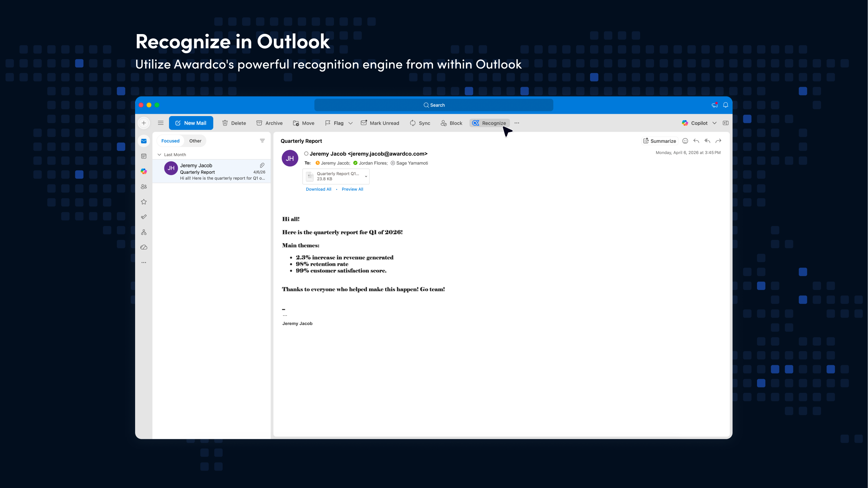This screenshot has height=488, width=868.
Task: Switch to the Focused inbox tab
Action: click(171, 141)
